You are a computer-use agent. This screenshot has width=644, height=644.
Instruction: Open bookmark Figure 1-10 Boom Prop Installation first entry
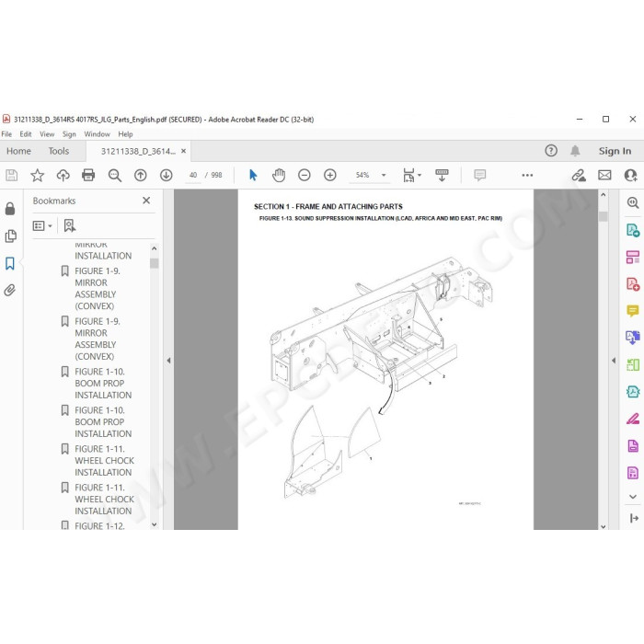(x=103, y=384)
